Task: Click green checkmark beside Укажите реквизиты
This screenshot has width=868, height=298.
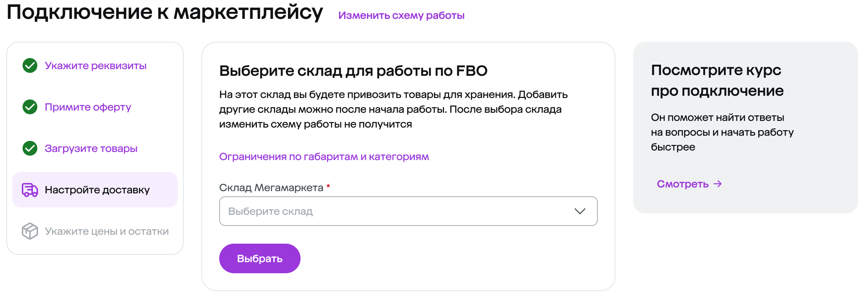Action: (x=30, y=66)
